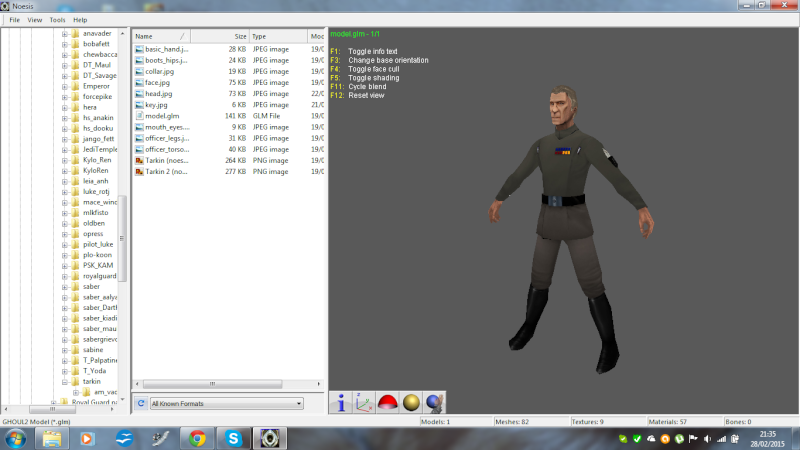The width and height of the screenshot is (800, 450).
Task: Open the Windows Start button
Action: pos(15,438)
